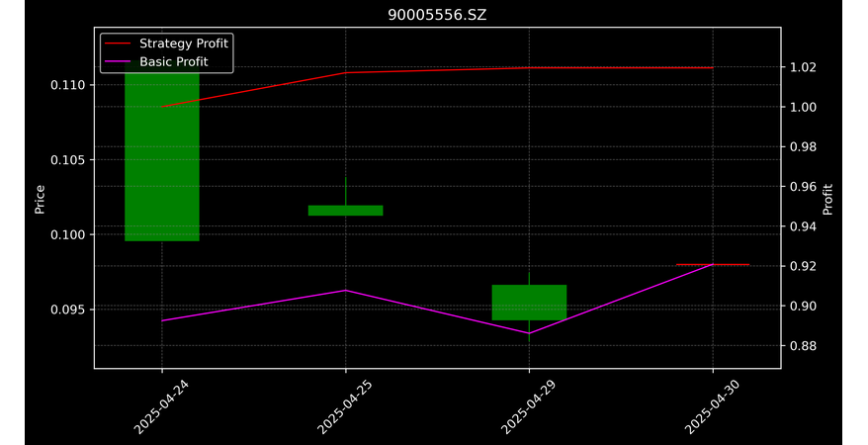Viewport: 868px width, 445px height.
Task: Click the 0.98 profit axis tick
Action: [x=802, y=147]
